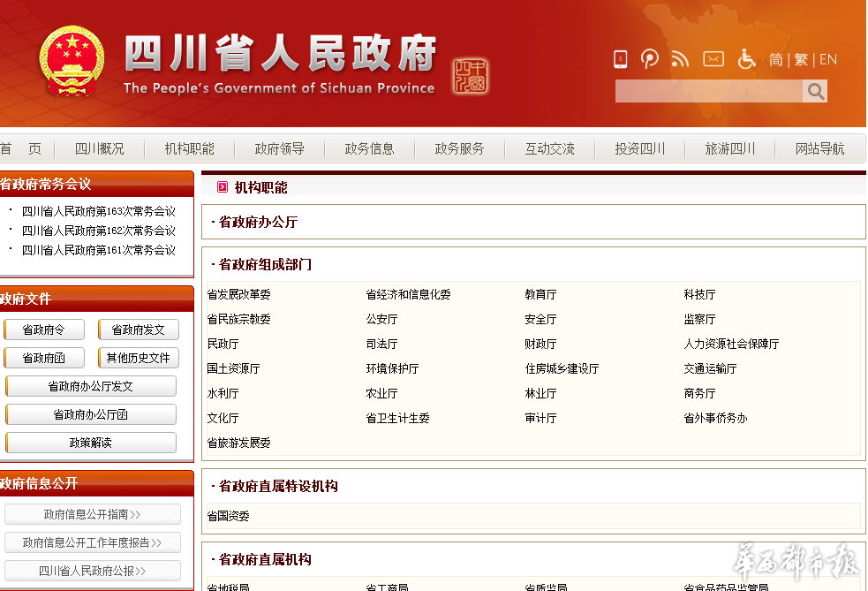Click the magnifier search button
Screen dimensions: 868x591
(x=815, y=91)
